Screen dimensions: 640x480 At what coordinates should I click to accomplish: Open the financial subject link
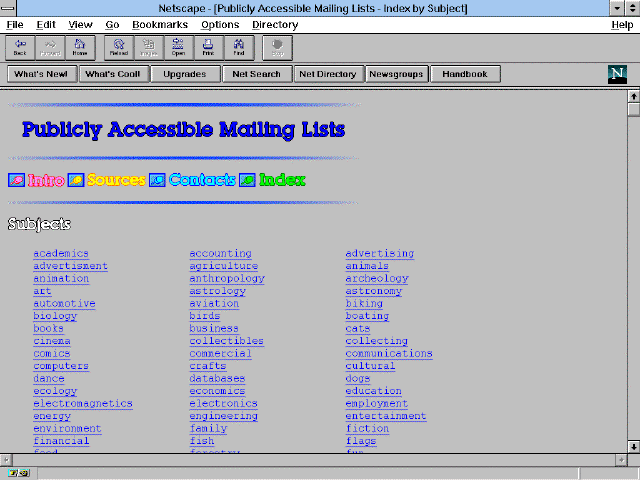pos(61,441)
